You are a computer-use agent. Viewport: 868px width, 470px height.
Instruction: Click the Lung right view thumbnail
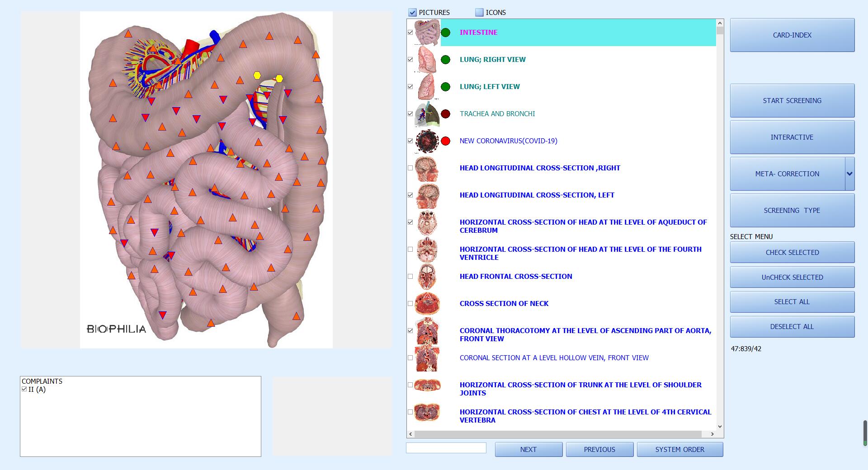427,60
